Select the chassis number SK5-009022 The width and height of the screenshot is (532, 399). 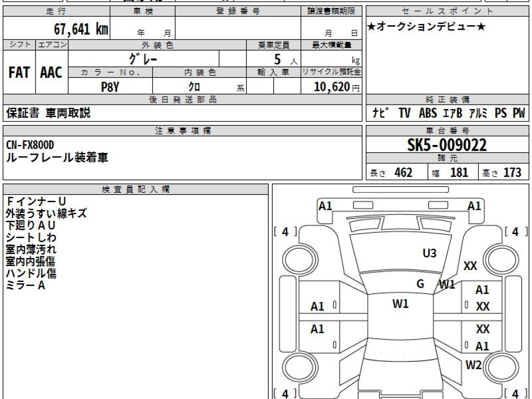tap(447, 145)
